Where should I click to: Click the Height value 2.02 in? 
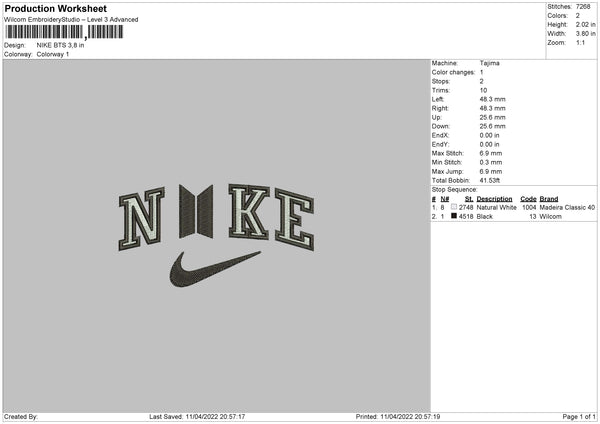click(585, 24)
